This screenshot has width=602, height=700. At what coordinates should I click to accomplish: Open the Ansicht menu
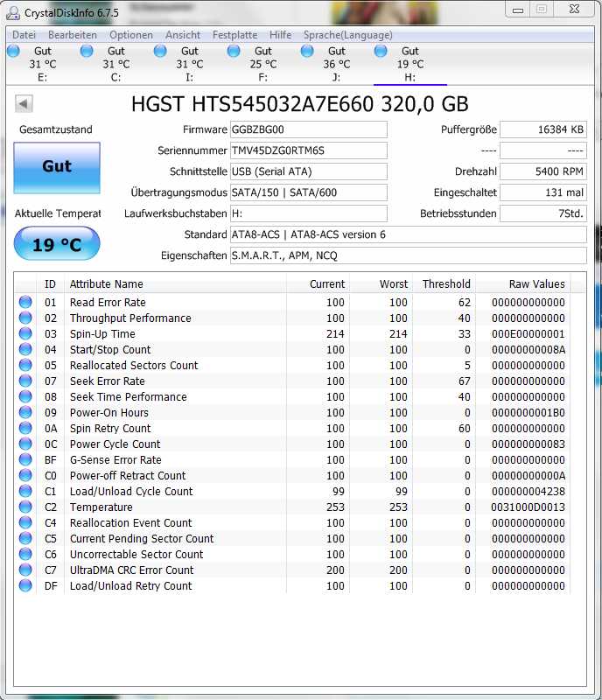pyautogui.click(x=183, y=35)
